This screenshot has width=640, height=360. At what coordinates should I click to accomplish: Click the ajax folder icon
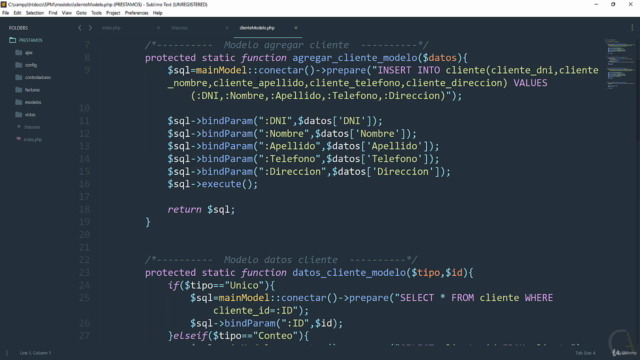tap(18, 52)
